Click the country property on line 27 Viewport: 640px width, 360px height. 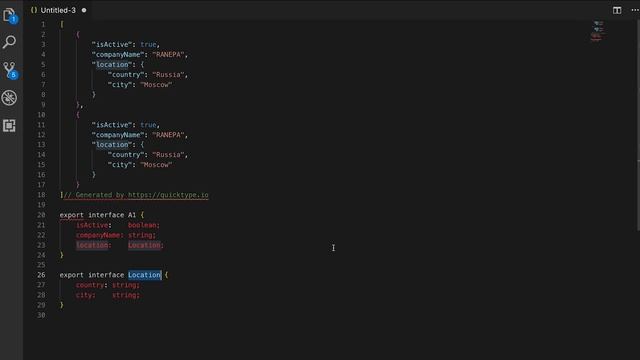tap(90, 285)
